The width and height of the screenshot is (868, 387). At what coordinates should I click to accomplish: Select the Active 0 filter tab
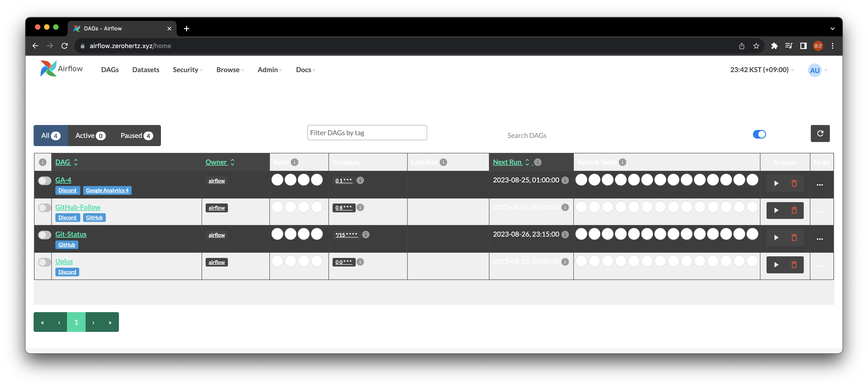(x=90, y=136)
